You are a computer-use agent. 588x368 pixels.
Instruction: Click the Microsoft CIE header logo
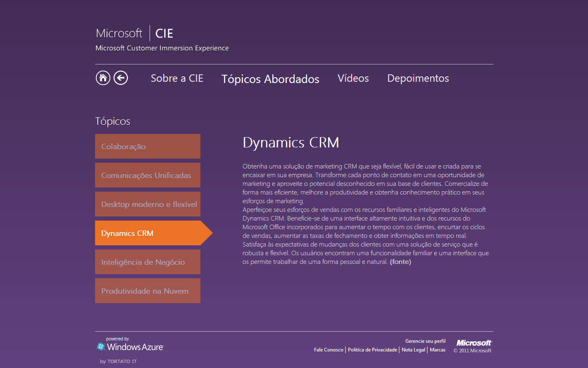click(x=134, y=33)
